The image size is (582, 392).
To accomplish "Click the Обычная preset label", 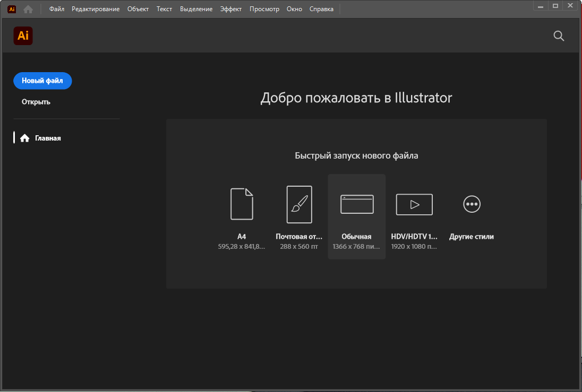I will (356, 236).
